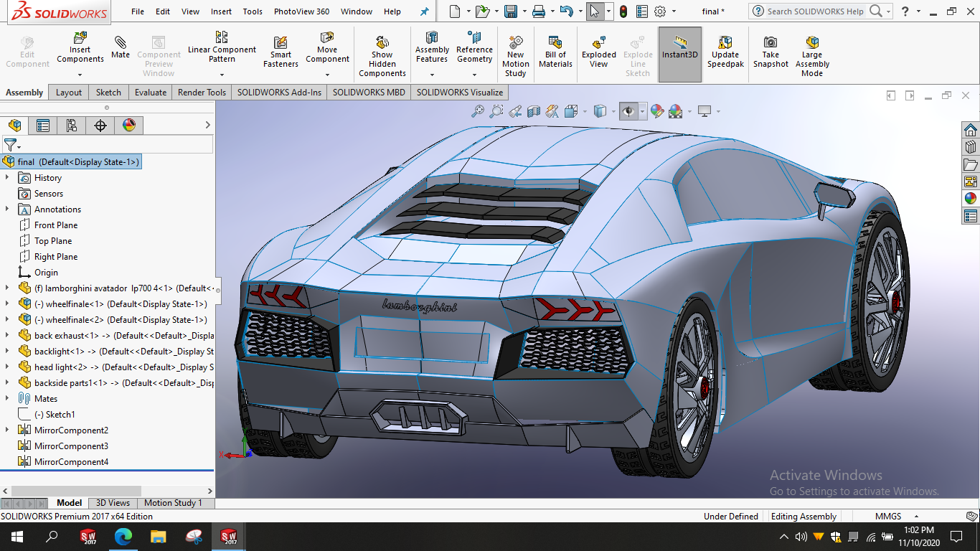This screenshot has height=551, width=980.
Task: Open the File menu
Action: click(x=138, y=11)
